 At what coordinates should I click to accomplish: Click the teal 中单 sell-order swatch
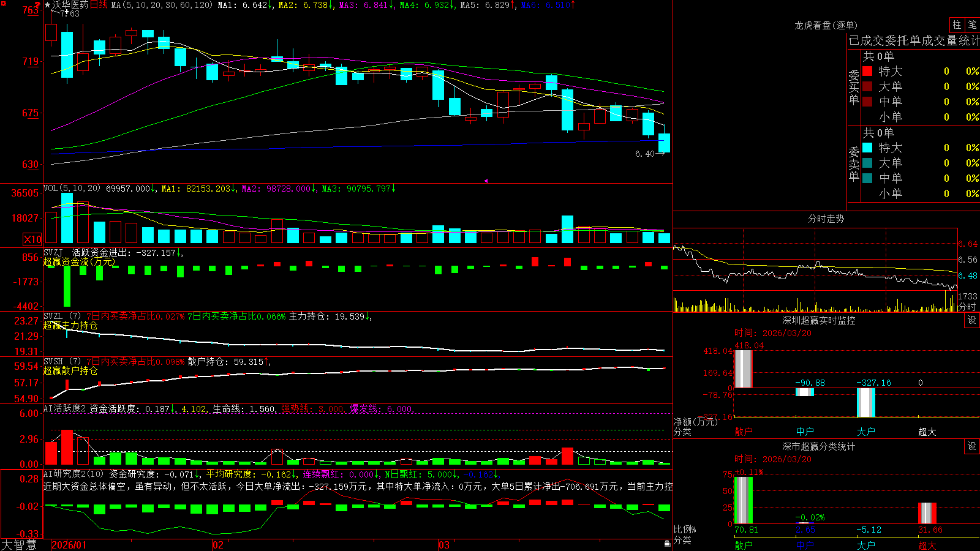[x=867, y=178]
